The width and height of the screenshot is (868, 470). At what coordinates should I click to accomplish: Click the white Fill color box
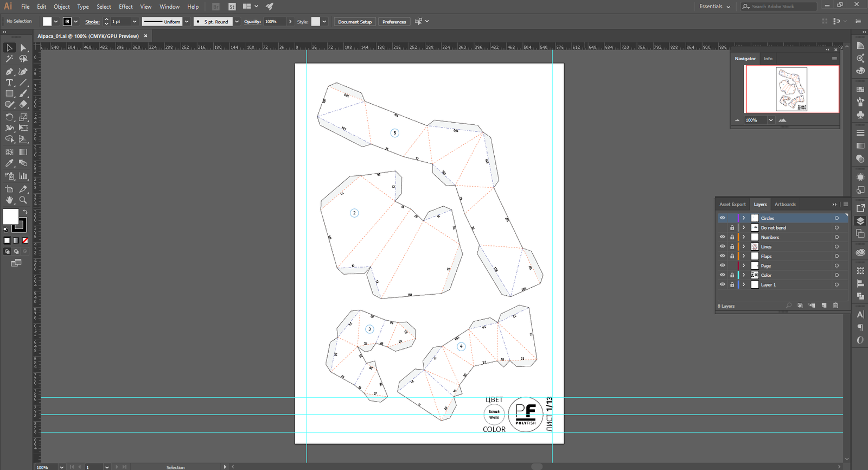11,216
